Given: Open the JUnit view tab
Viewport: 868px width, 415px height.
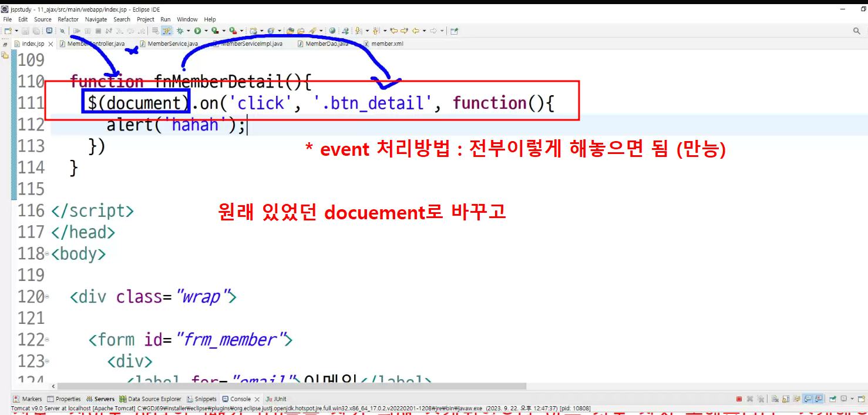Looking at the screenshot, I should pyautogui.click(x=276, y=399).
